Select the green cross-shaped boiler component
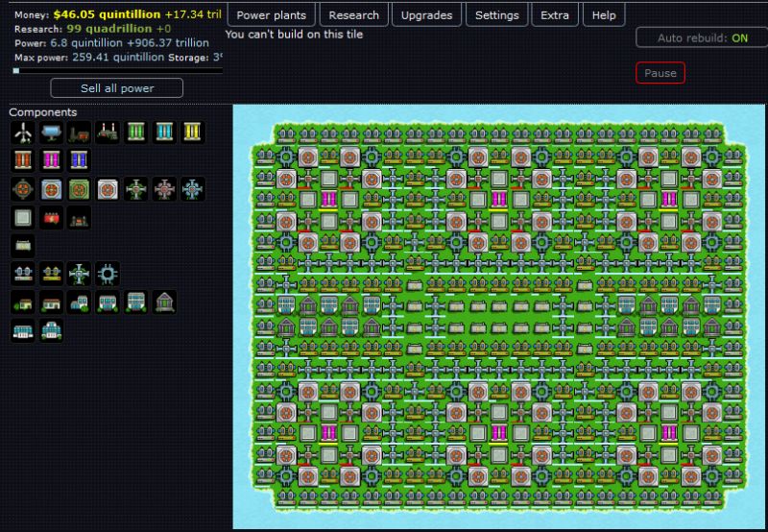Image resolution: width=768 pixels, height=532 pixels. [135, 189]
